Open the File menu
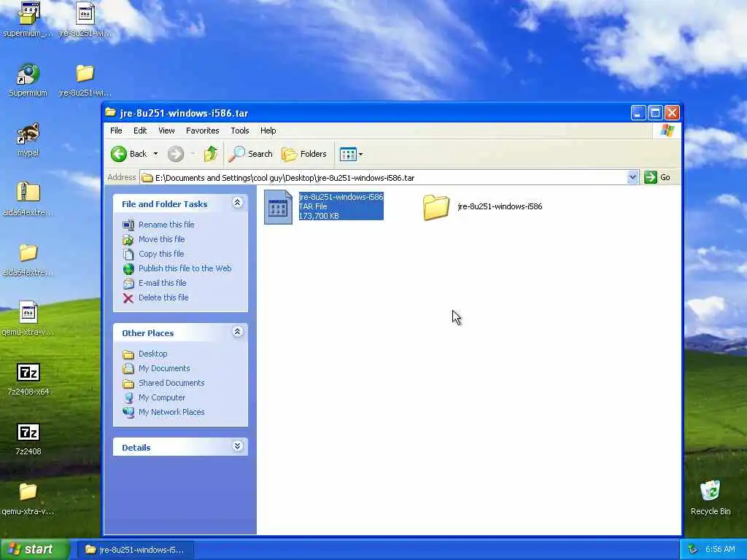The image size is (747, 560). pyautogui.click(x=116, y=131)
